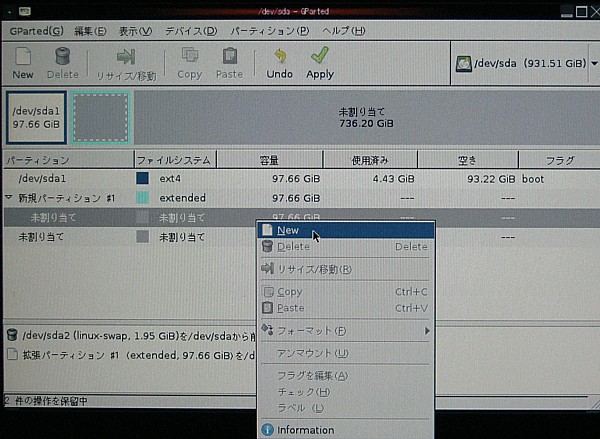Sort by the 空き column header
The width and height of the screenshot is (600, 439).
[x=468, y=160]
